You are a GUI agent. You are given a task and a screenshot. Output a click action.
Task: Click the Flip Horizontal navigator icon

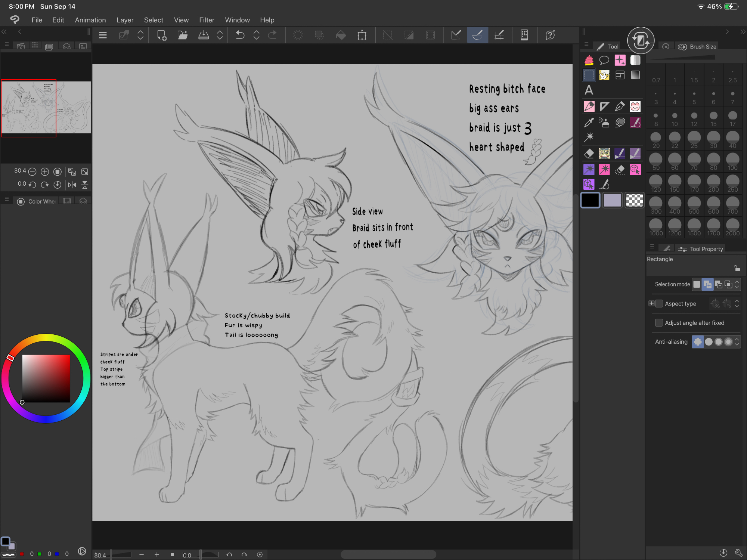(72, 185)
